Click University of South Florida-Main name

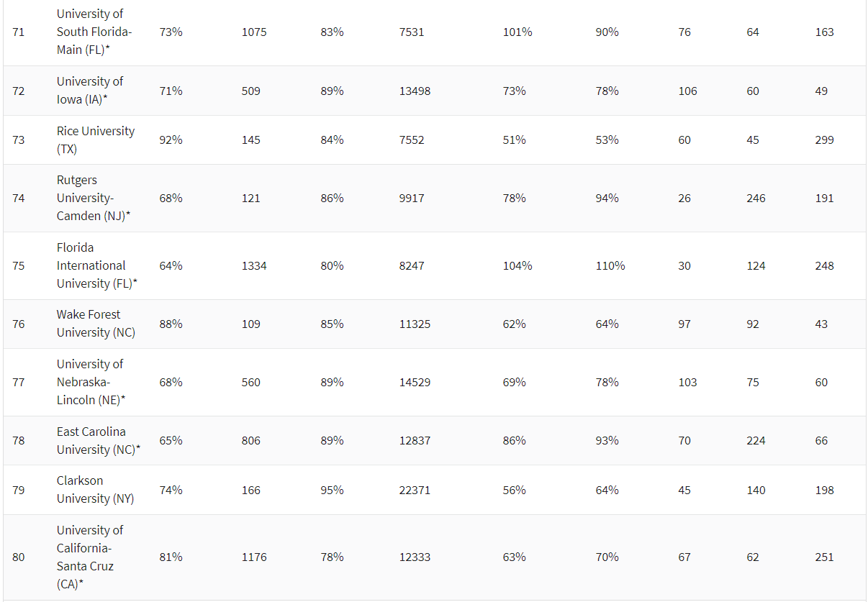pos(94,32)
